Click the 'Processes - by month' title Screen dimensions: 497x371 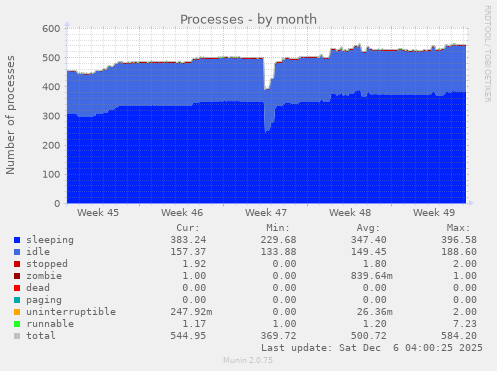pyautogui.click(x=248, y=20)
